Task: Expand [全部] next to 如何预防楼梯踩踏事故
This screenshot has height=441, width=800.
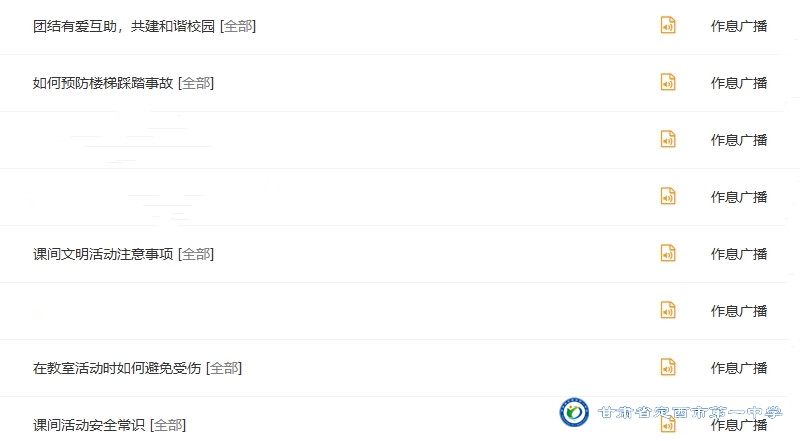Action: [x=196, y=83]
